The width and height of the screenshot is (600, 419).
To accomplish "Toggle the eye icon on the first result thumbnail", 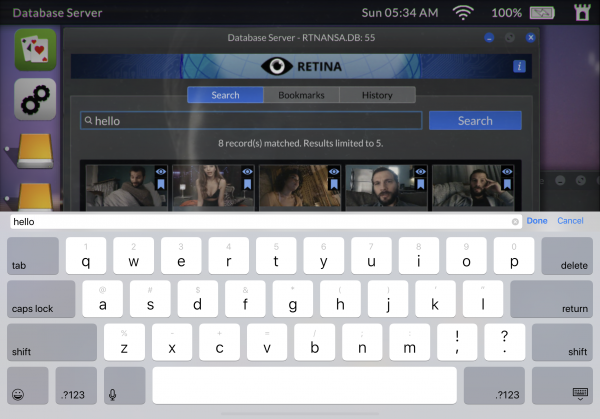I will pos(160,171).
